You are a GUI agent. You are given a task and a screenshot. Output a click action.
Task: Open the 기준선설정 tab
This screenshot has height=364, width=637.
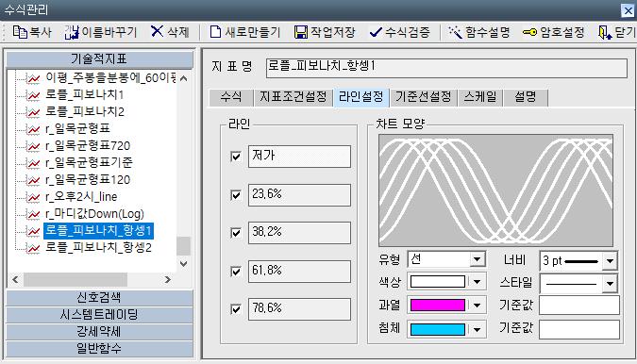tap(424, 97)
